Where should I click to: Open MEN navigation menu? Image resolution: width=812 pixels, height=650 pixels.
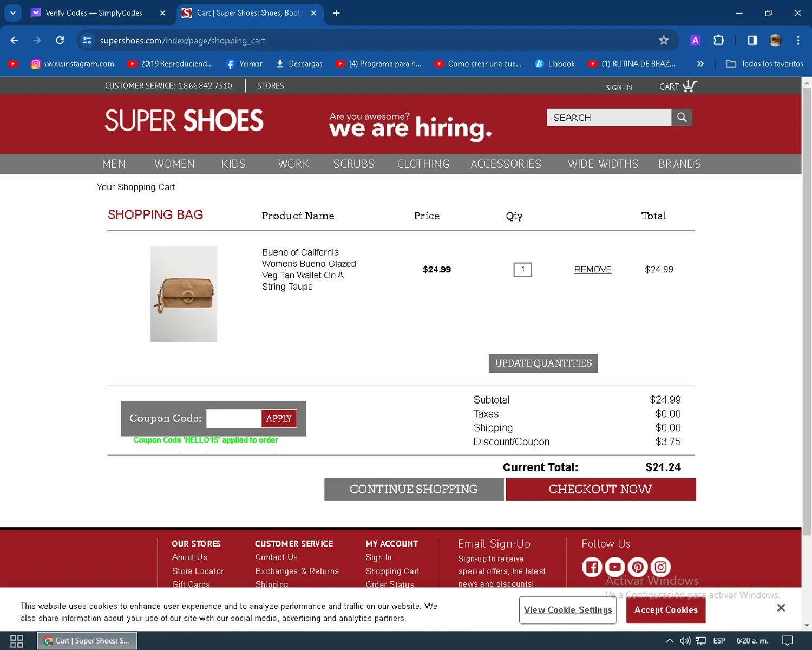[114, 164]
